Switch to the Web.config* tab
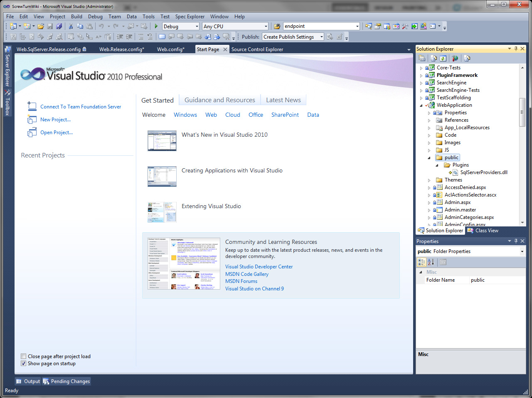 tap(171, 49)
